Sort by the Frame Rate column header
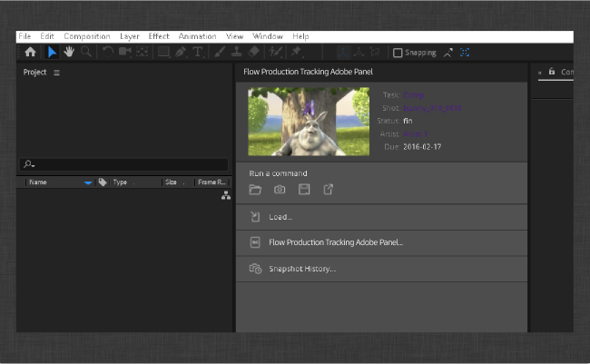 tap(211, 182)
